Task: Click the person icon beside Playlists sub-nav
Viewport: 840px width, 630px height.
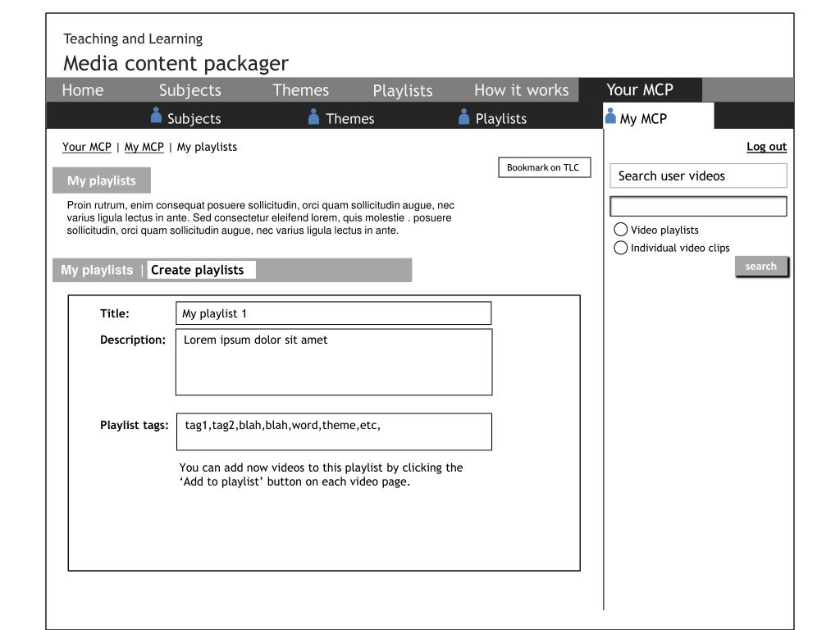Action: click(x=464, y=116)
